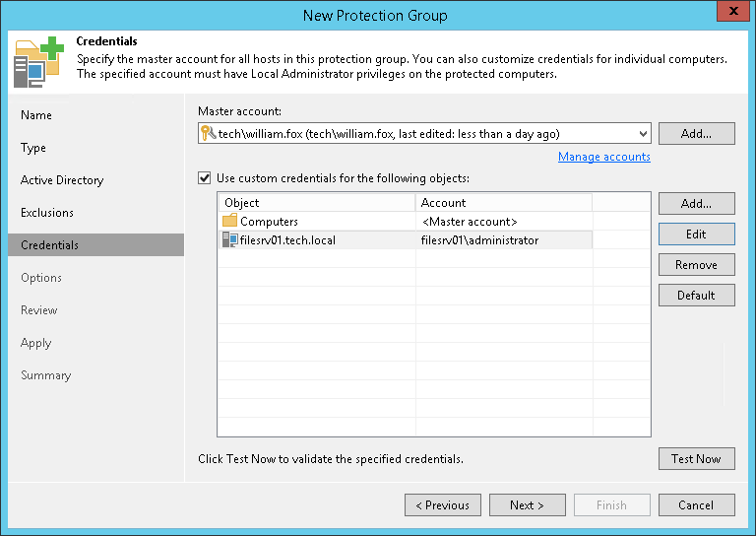Click the Default button

pos(696,296)
